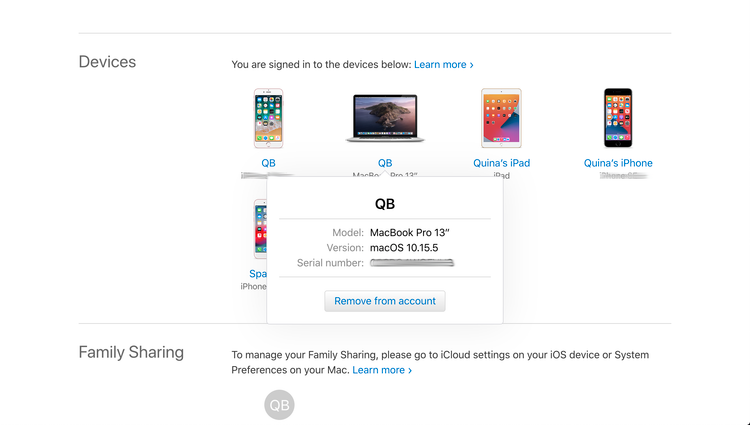Click the QB avatar circle under Family Sharing
Screen dimensions: 750x425
[279, 405]
